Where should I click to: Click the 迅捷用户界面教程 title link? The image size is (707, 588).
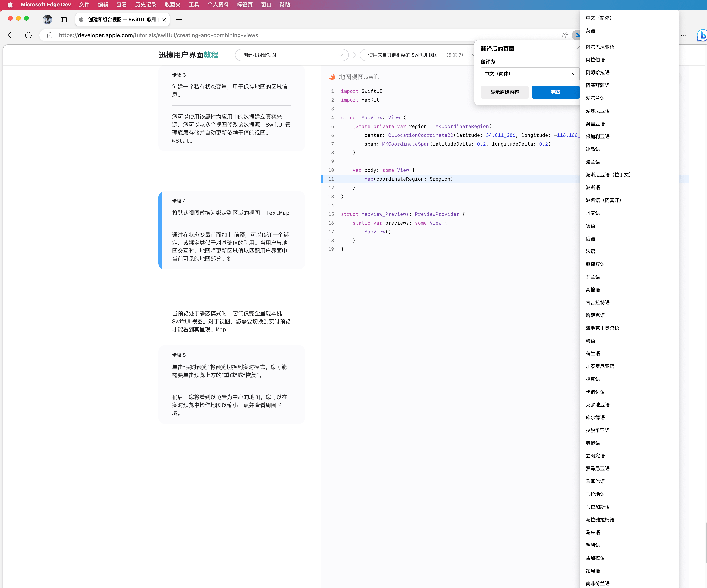(x=188, y=55)
